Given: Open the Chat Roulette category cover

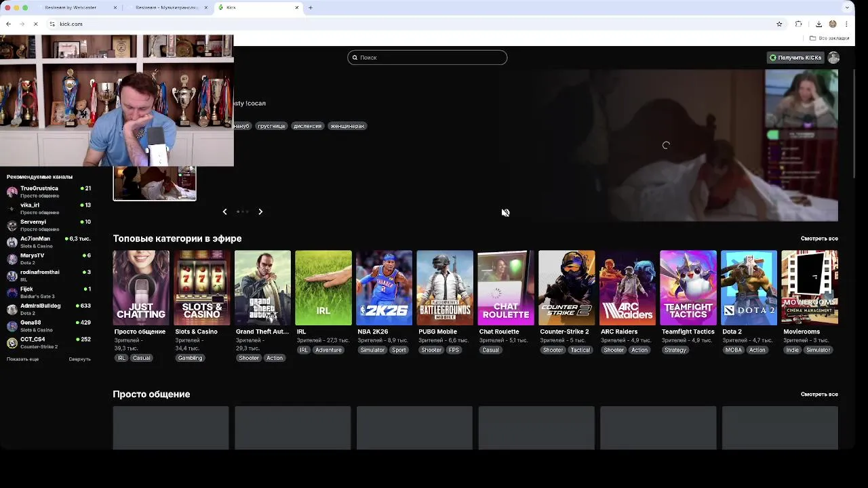Looking at the screenshot, I should pos(506,288).
